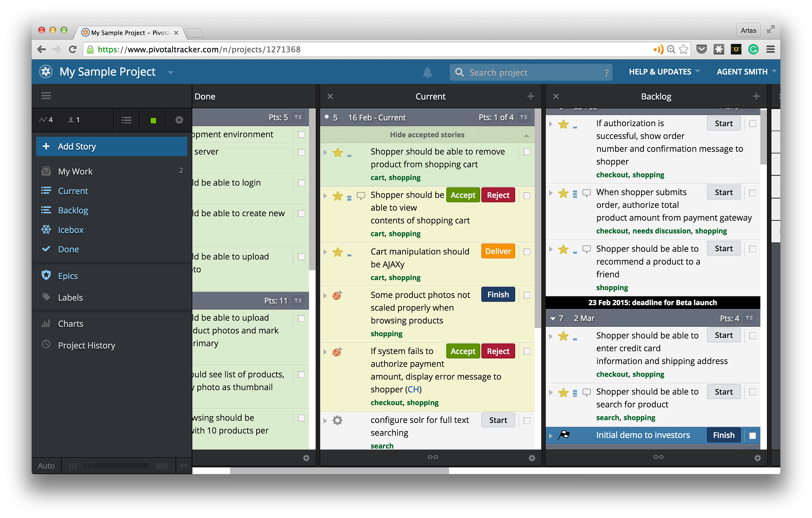
Task: Collapse the 2 Mar iteration
Action: tap(553, 319)
